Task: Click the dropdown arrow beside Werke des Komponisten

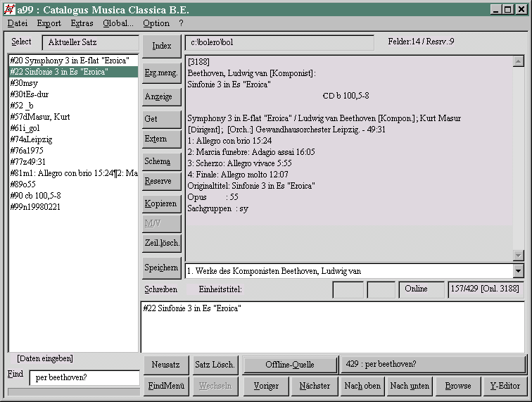Action: tap(519, 271)
